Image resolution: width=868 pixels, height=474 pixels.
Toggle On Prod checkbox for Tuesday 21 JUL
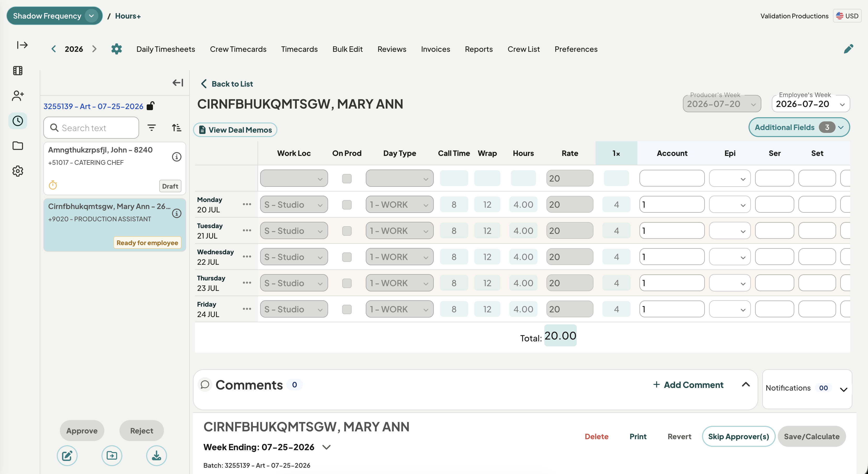(x=347, y=231)
